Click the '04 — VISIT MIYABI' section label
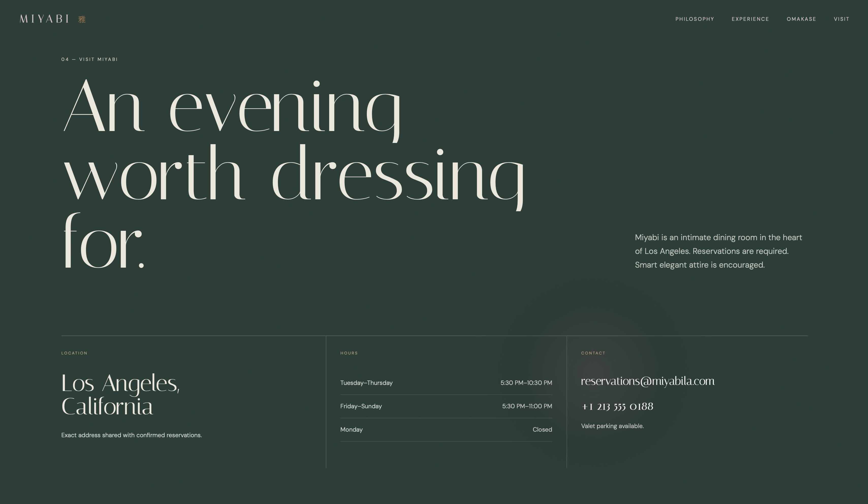The width and height of the screenshot is (868, 504). click(x=90, y=59)
